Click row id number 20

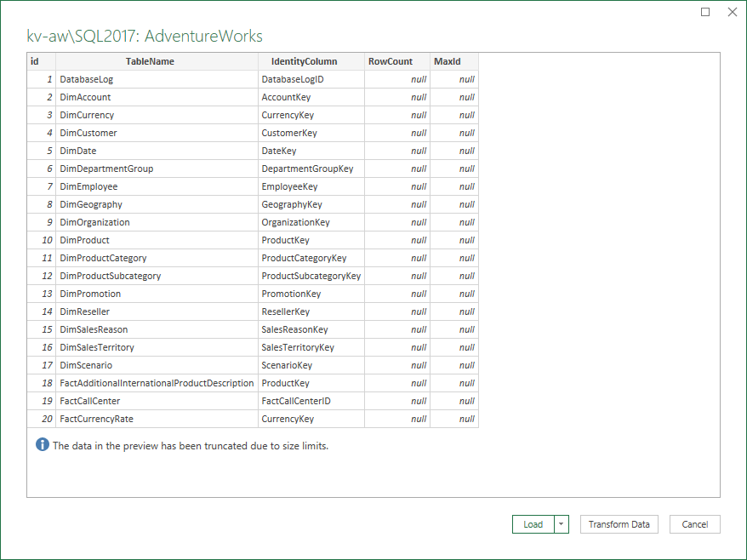[x=42, y=419]
